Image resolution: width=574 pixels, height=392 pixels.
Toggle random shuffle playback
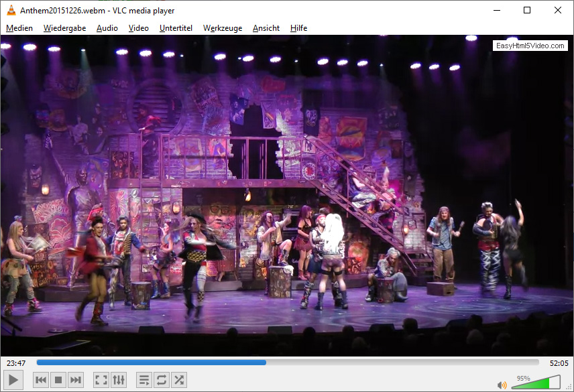click(x=179, y=381)
